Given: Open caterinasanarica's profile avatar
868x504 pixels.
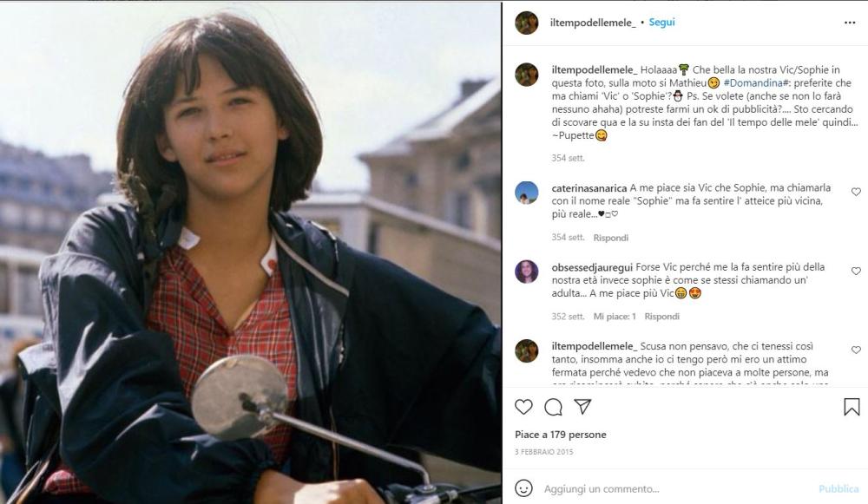Looking at the screenshot, I should 527,193.
